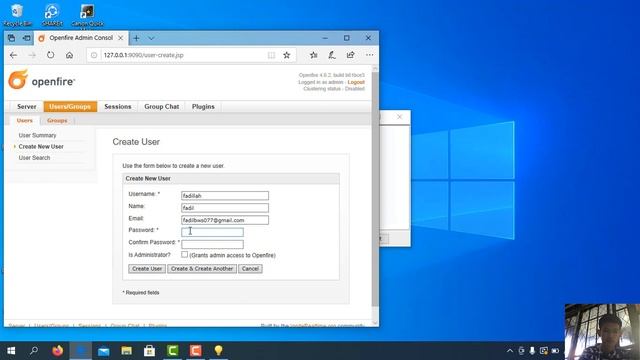Open the Canon Quick desktop shortcut
The image size is (640, 360).
(87, 16)
